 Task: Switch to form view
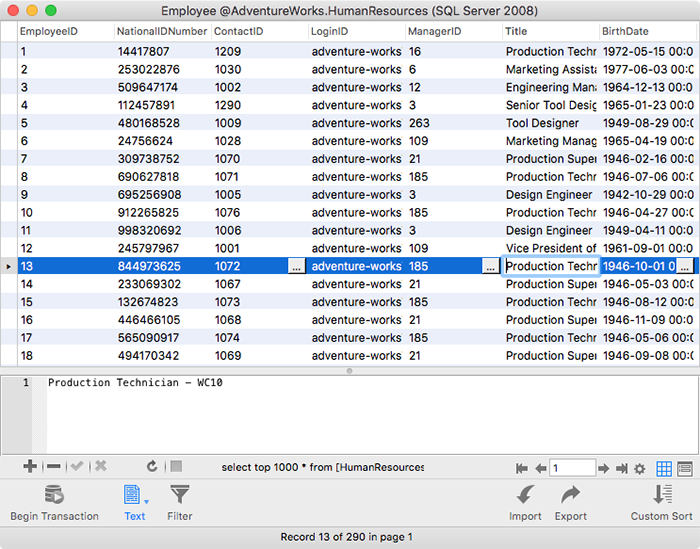point(685,469)
